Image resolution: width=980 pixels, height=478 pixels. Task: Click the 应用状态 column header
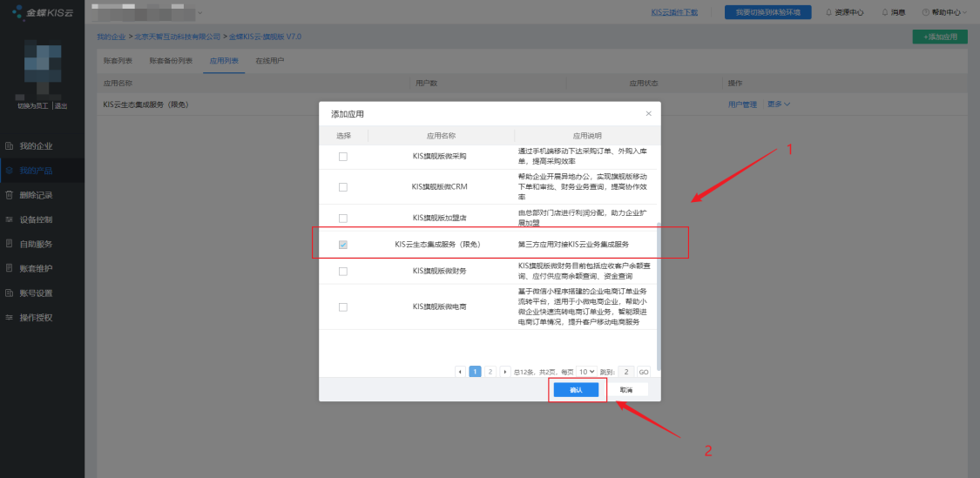(643, 83)
